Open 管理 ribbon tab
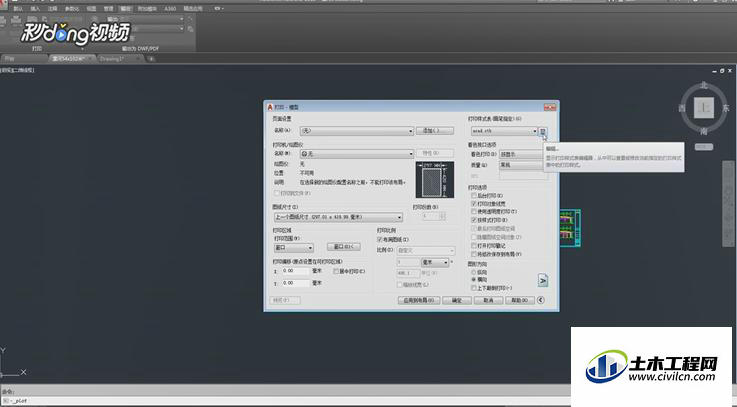737x407 pixels. [108, 8]
